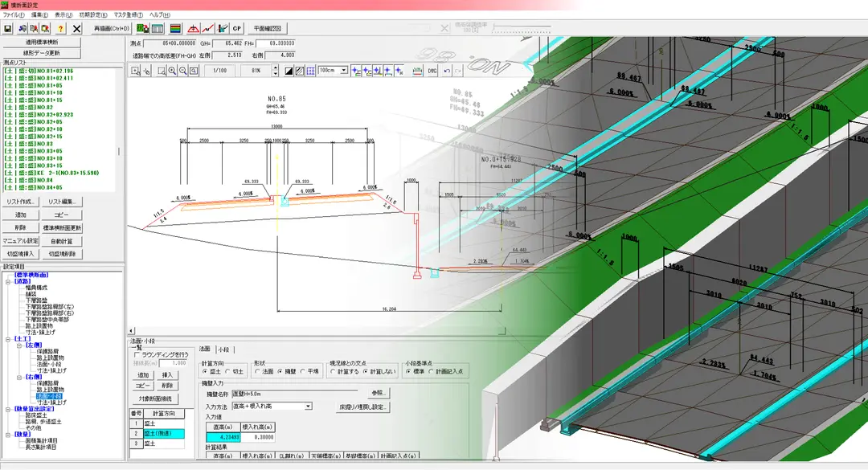Click the 自動計算 button
This screenshot has height=470, width=868.
pyautogui.click(x=61, y=241)
